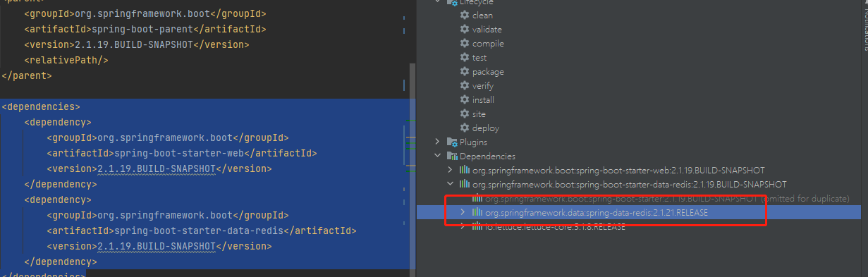Viewport: 868px width, 277px height.
Task: Select the Plugins tree label
Action: (x=473, y=142)
